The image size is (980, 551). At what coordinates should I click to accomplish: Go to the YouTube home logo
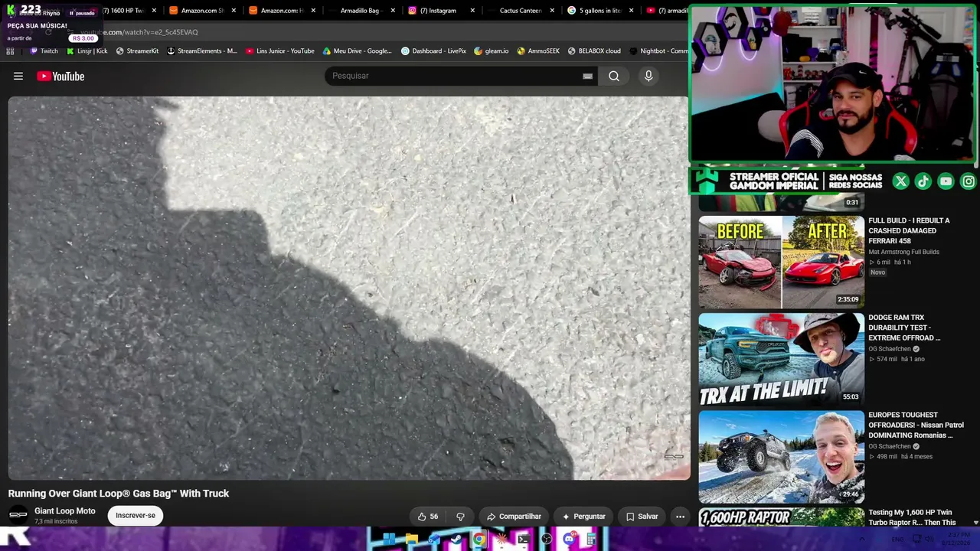(x=60, y=76)
